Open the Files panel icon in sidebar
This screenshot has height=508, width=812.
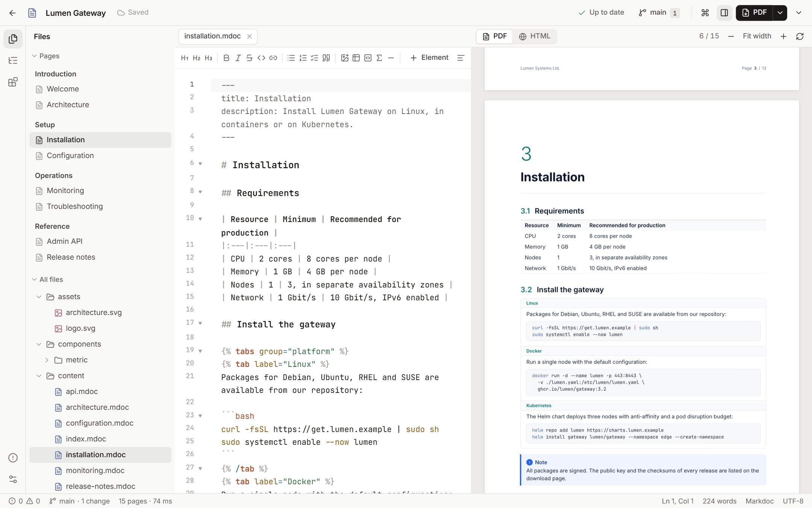click(x=13, y=39)
